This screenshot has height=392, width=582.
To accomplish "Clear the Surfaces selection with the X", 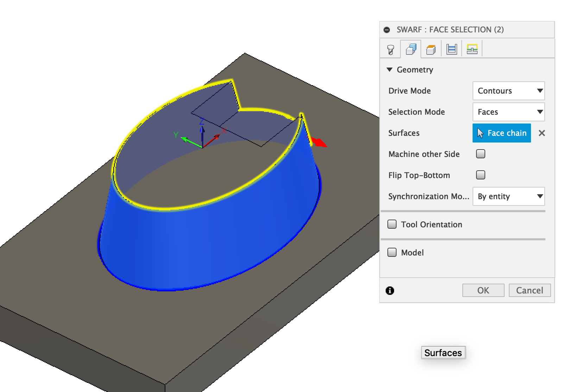I will (542, 133).
